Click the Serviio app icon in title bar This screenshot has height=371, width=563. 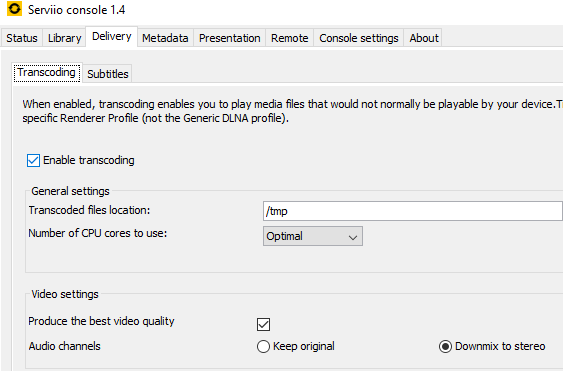coord(14,9)
